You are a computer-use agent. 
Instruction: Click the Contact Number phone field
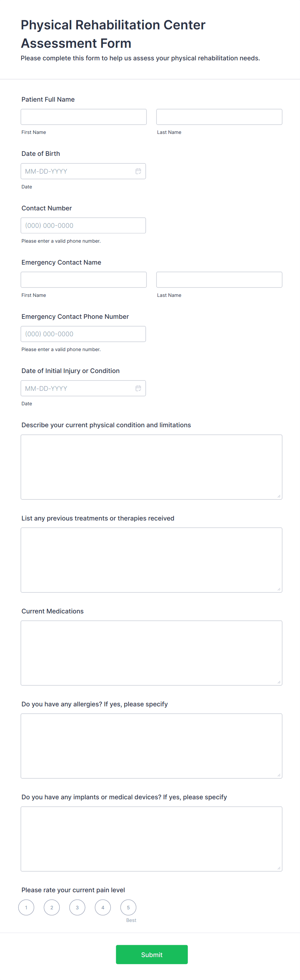click(x=83, y=225)
